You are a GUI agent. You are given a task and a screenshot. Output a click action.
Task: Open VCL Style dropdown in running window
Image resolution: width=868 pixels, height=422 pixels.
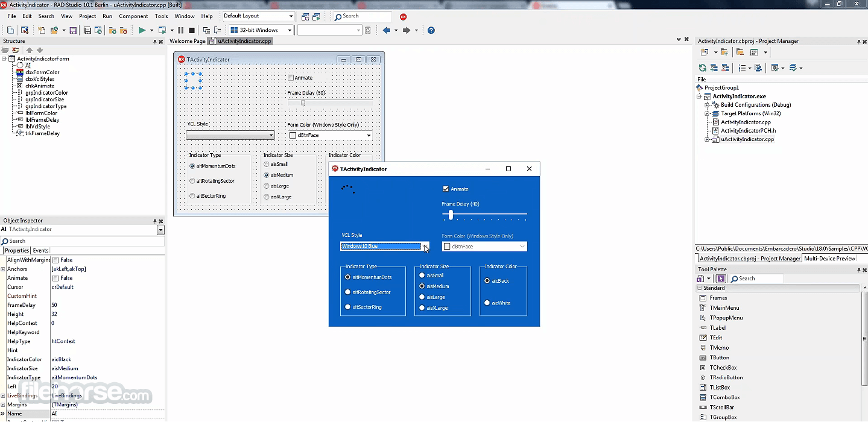coord(425,246)
